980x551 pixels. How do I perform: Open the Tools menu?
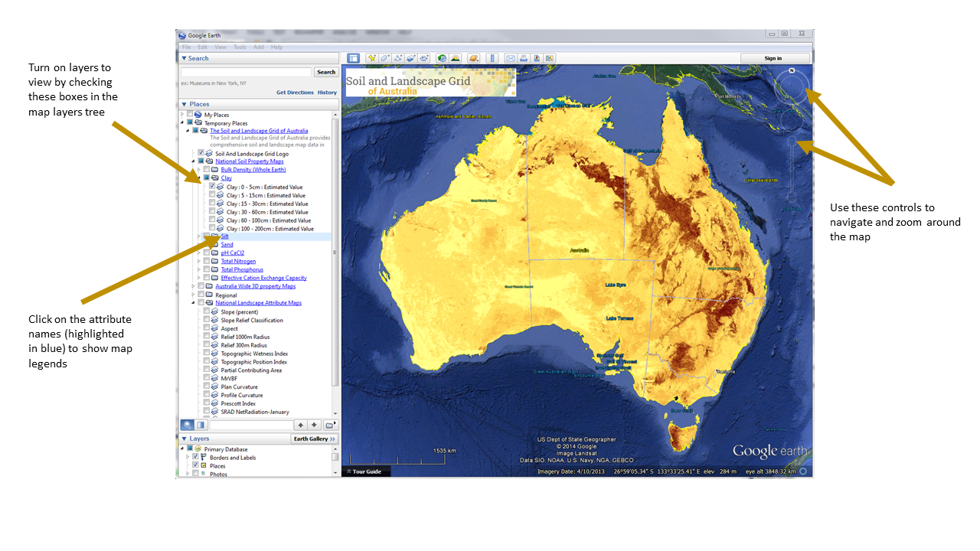coord(240,47)
